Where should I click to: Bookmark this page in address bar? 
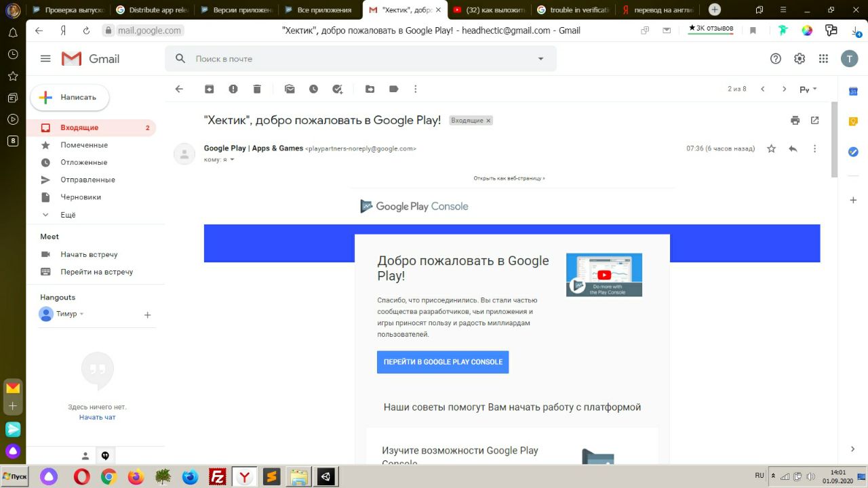click(x=753, y=30)
